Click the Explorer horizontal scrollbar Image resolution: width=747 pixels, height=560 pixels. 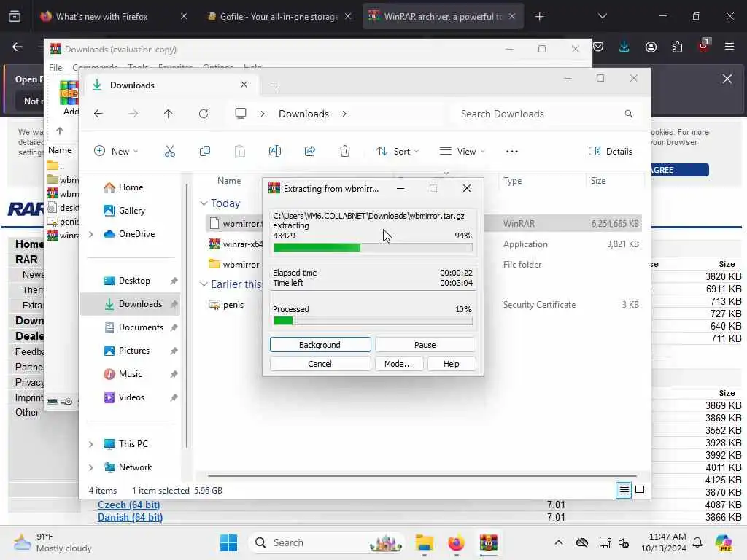[422, 475]
